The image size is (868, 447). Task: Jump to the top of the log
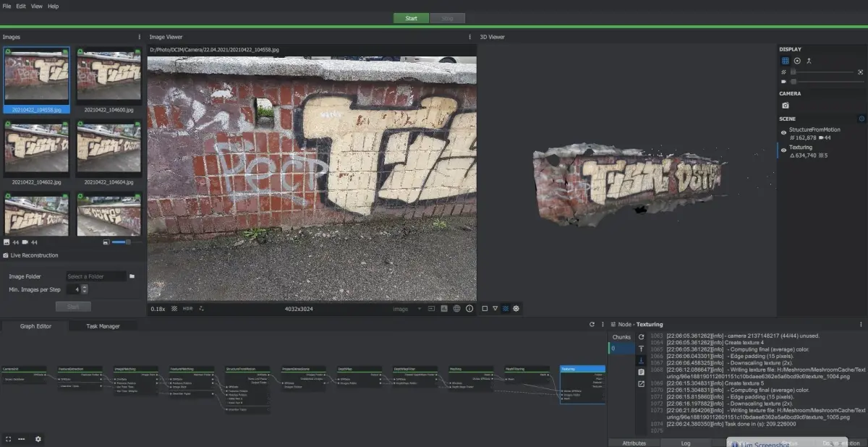[641, 349]
